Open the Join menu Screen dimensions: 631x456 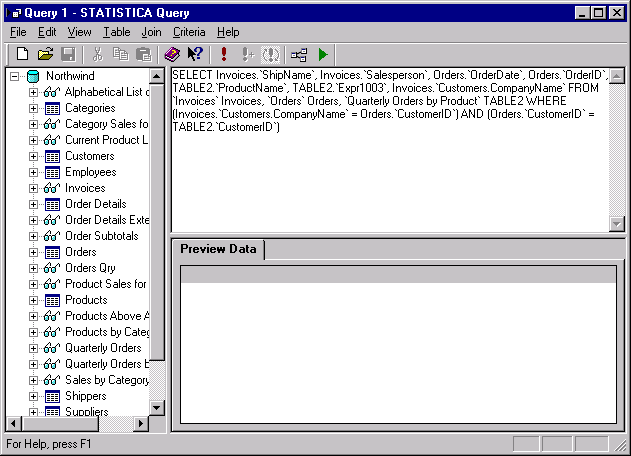coord(151,32)
